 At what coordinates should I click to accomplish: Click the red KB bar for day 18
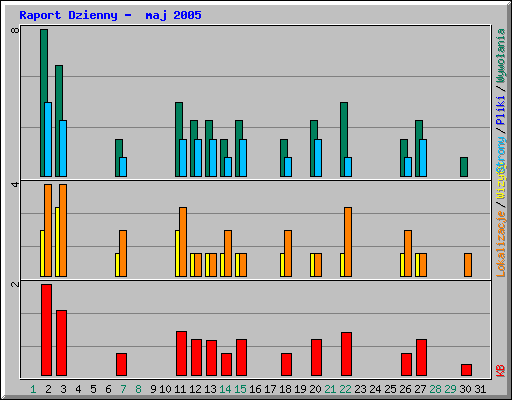coord(286,365)
